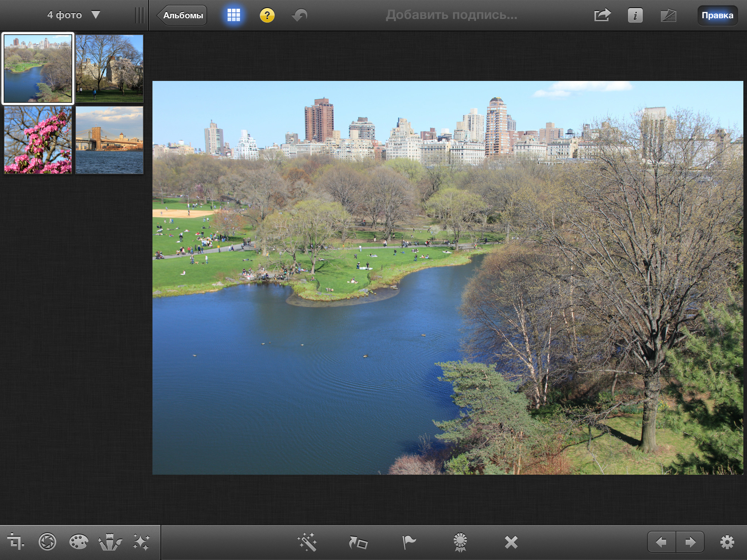This screenshot has width=747, height=560.
Task: Select the Brushes tool
Action: click(110, 542)
